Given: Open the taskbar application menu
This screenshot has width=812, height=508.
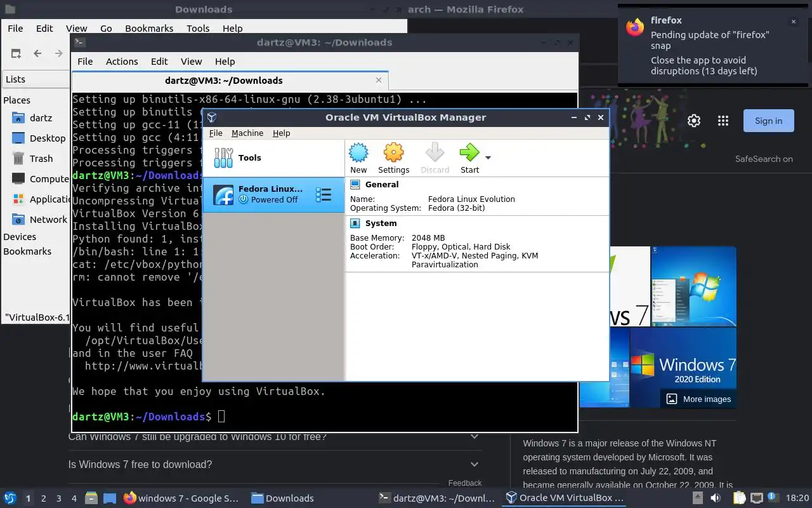Looking at the screenshot, I should 10,498.
